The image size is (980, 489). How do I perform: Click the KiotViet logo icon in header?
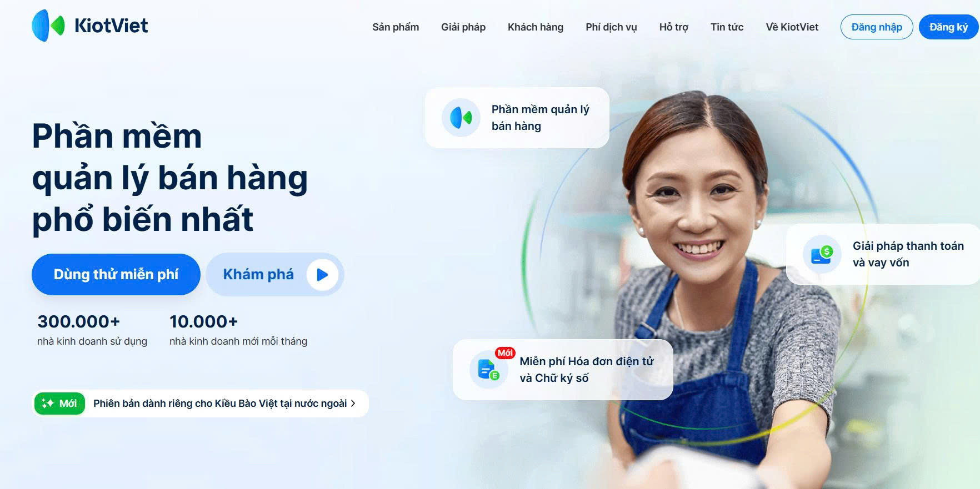pos(48,26)
